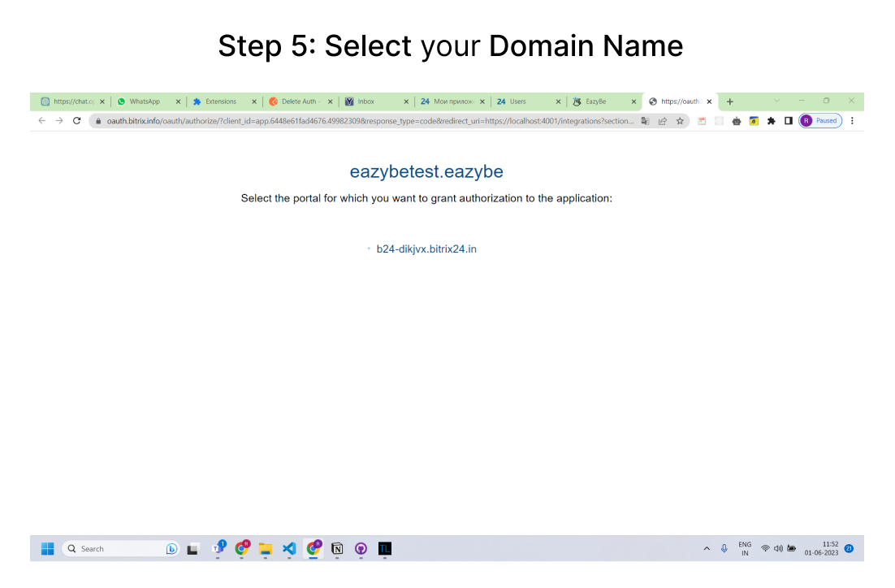Open Wi-Fi network settings in tray

coord(765,548)
